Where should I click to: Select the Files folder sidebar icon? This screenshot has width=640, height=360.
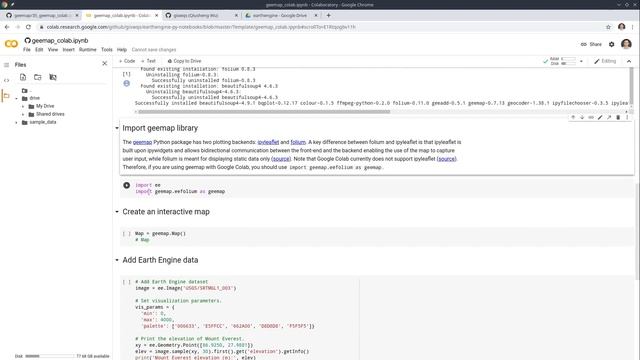[x=6, y=96]
